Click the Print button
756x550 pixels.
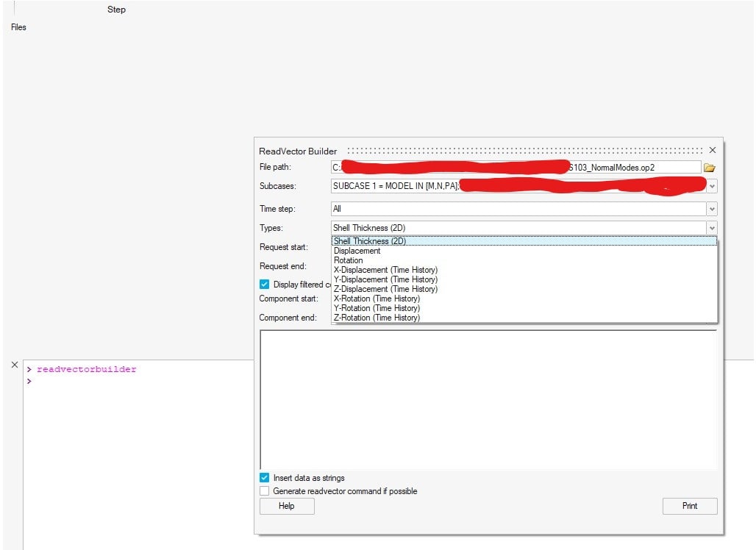tap(689, 506)
